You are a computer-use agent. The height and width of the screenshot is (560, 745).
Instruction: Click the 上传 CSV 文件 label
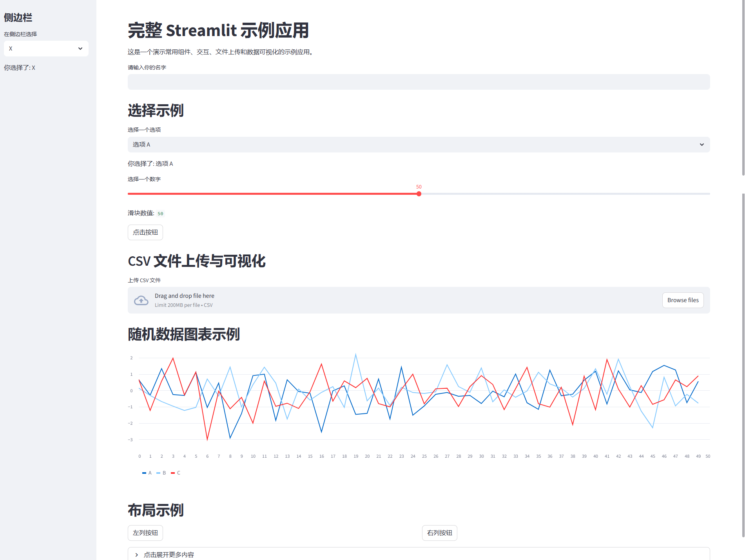(144, 280)
